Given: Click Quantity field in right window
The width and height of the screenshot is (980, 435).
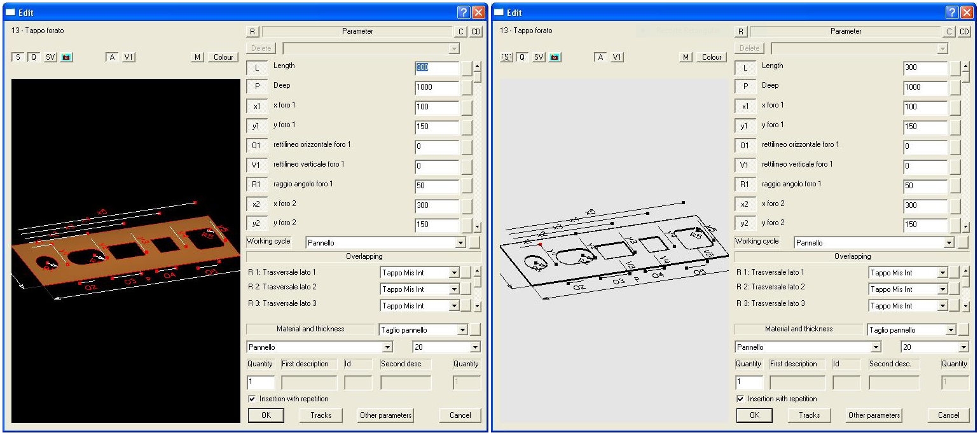Looking at the screenshot, I should 750,383.
